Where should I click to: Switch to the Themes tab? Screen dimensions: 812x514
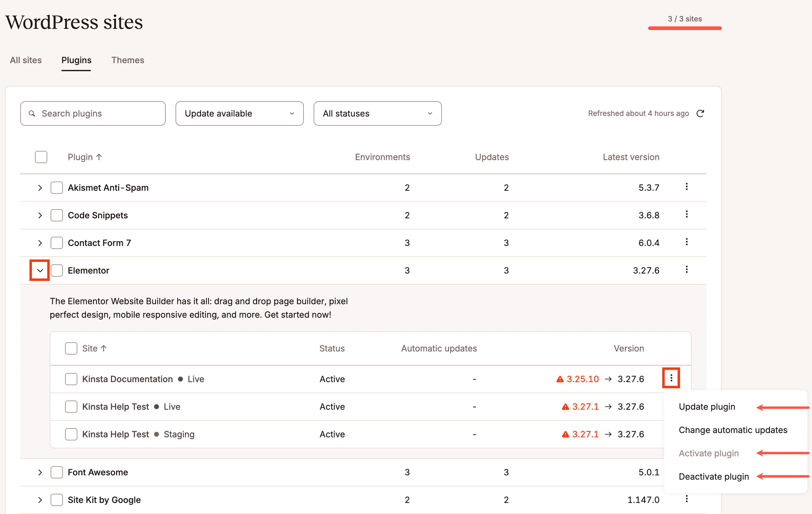(128, 60)
